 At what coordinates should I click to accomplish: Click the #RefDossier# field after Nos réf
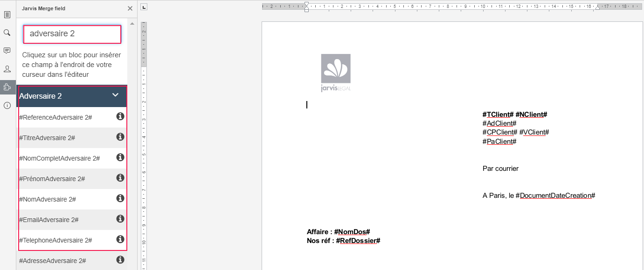pyautogui.click(x=358, y=241)
